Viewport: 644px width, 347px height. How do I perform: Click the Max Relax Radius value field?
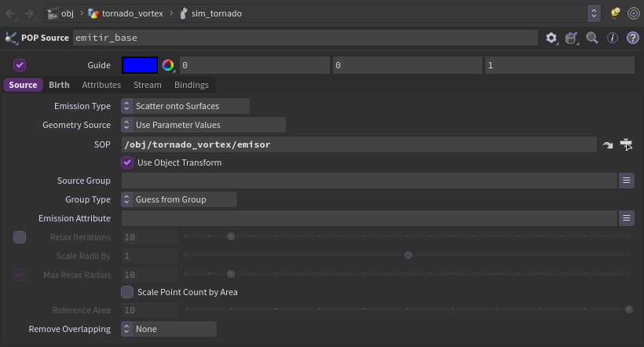150,275
